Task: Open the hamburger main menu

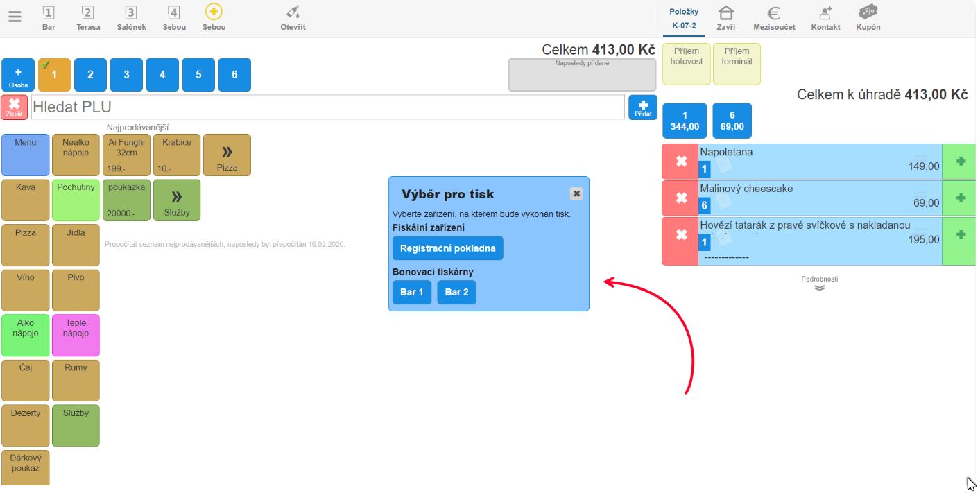Action: 15,17
